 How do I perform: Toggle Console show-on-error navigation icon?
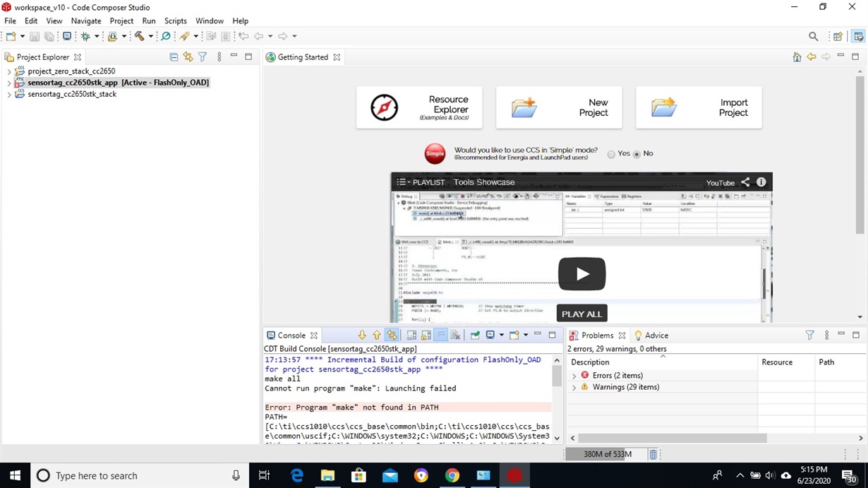[392, 335]
